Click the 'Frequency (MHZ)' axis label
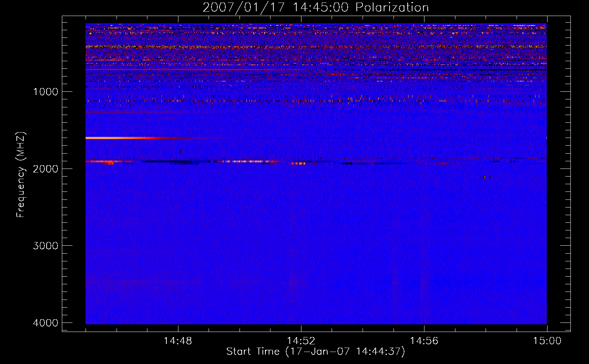The height and width of the screenshot is (364, 589). (21, 174)
